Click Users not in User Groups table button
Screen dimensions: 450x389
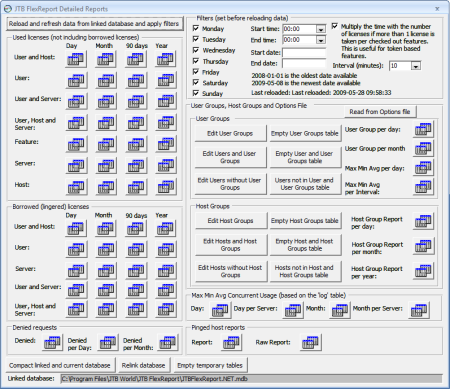(305, 184)
